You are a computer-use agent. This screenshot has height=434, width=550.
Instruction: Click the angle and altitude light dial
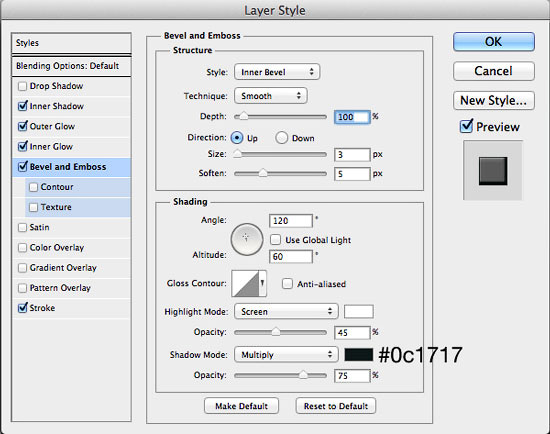(247, 239)
